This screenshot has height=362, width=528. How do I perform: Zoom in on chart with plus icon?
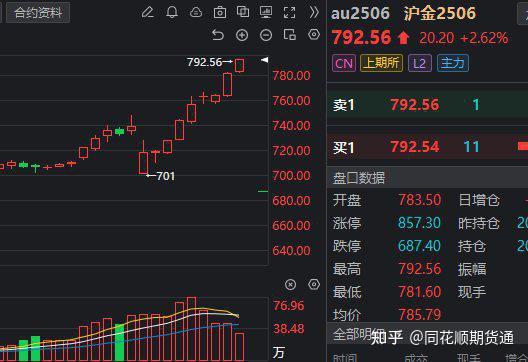click(242, 35)
